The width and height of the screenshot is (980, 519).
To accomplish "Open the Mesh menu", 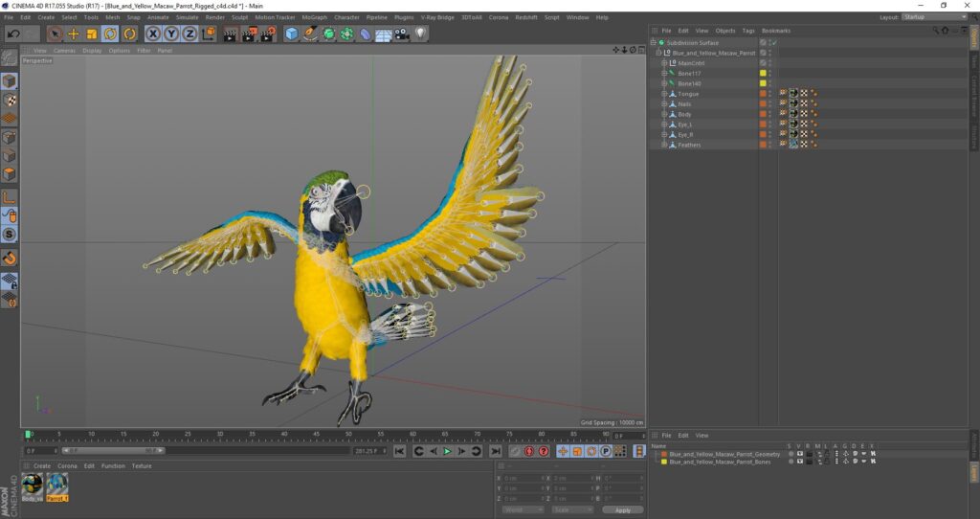I will click(113, 17).
